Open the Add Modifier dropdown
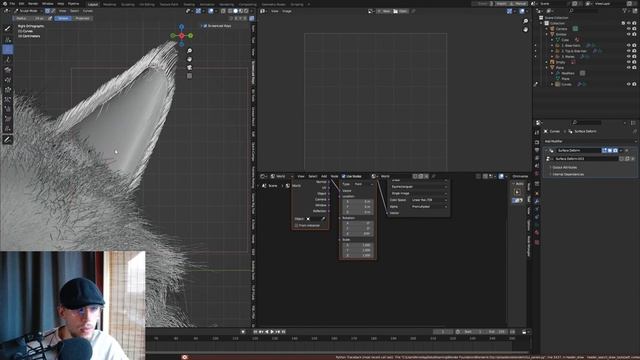Image resolution: width=640 pixels, height=360 pixels. point(590,141)
